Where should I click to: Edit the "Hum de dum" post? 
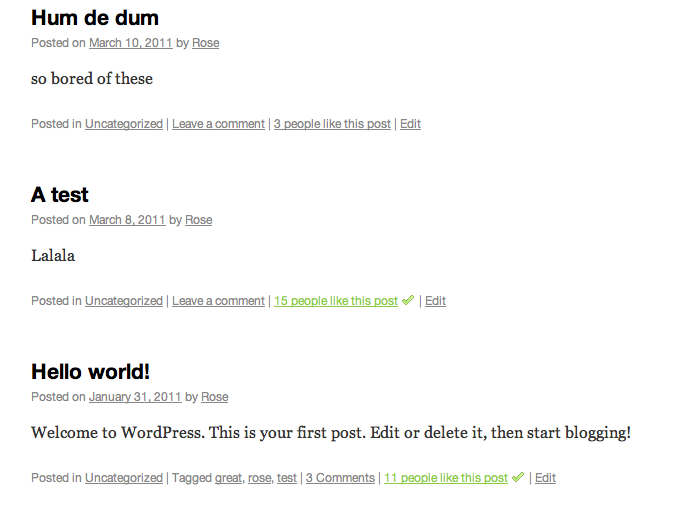click(x=410, y=124)
